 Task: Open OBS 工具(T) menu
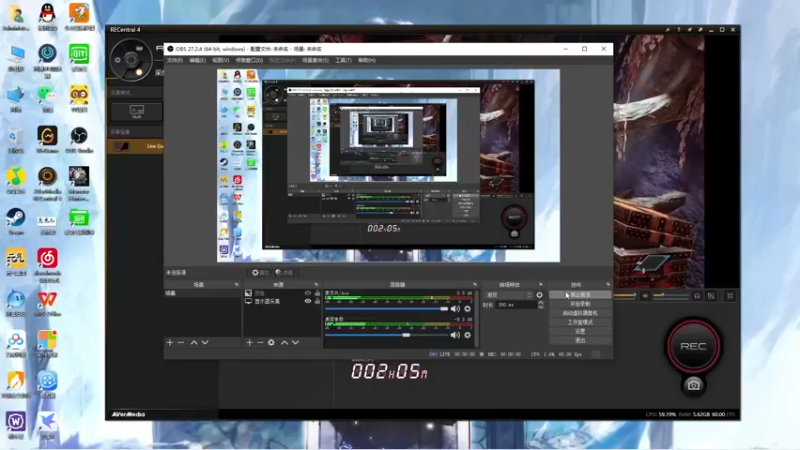(x=343, y=60)
